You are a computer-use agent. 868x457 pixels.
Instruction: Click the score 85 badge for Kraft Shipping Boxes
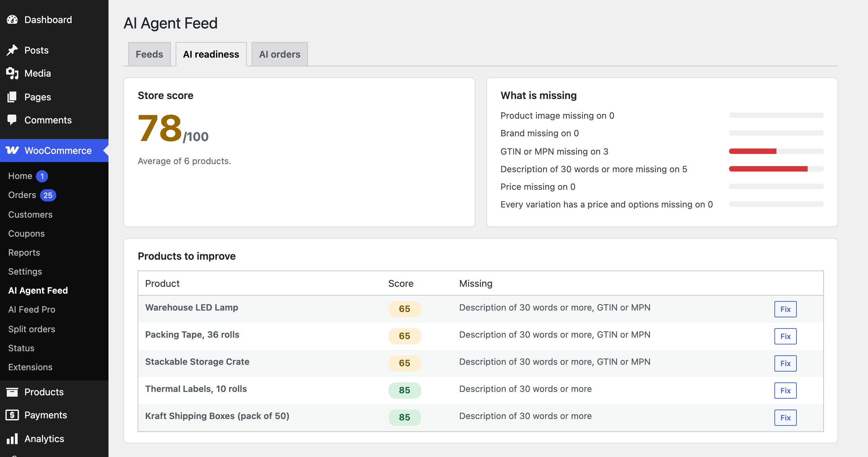(405, 417)
